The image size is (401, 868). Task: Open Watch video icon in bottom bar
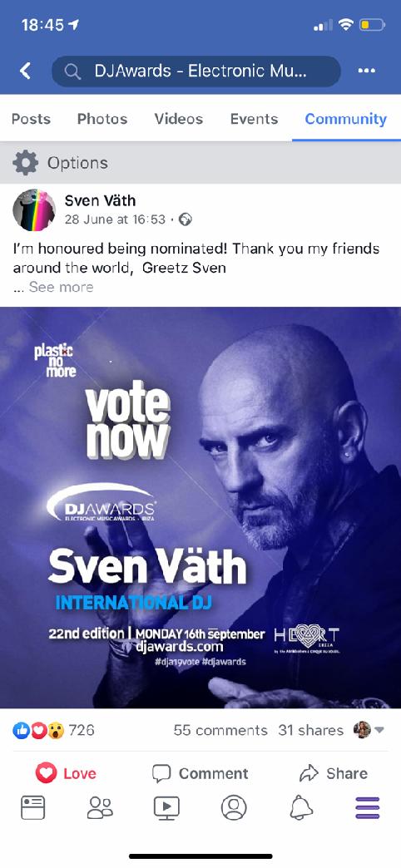pos(166,807)
